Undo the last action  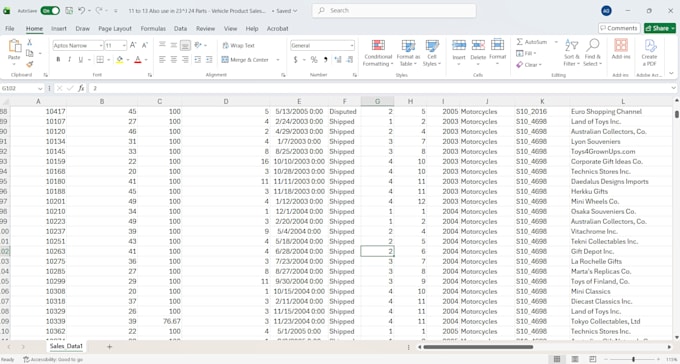[82, 10]
